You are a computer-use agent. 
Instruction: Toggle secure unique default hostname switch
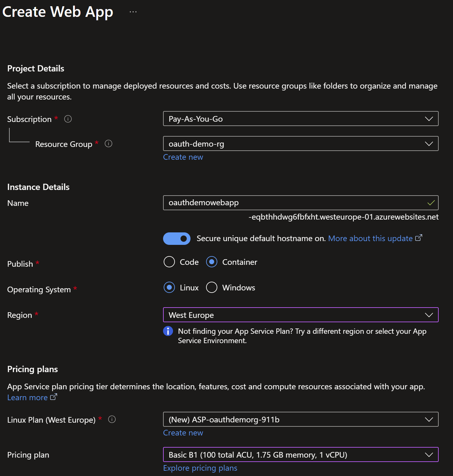(x=177, y=239)
